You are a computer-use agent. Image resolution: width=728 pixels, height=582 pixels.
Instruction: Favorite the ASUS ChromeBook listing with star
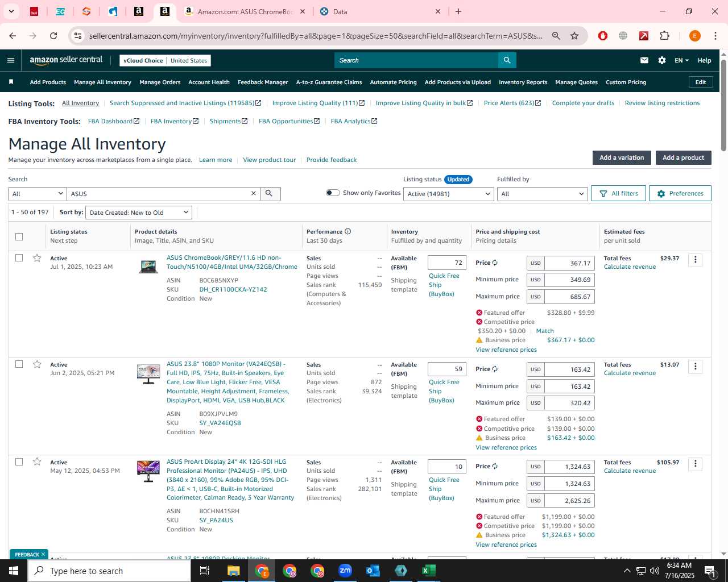(x=37, y=258)
